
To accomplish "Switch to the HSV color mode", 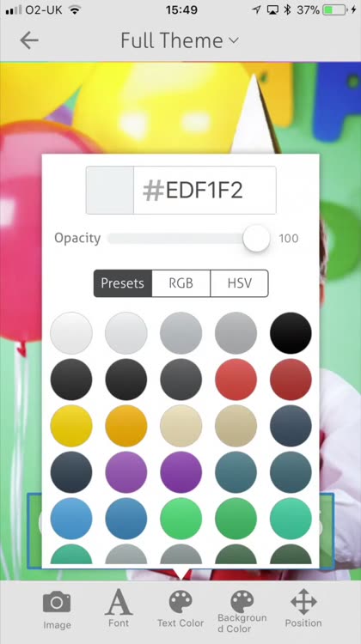I will (239, 283).
